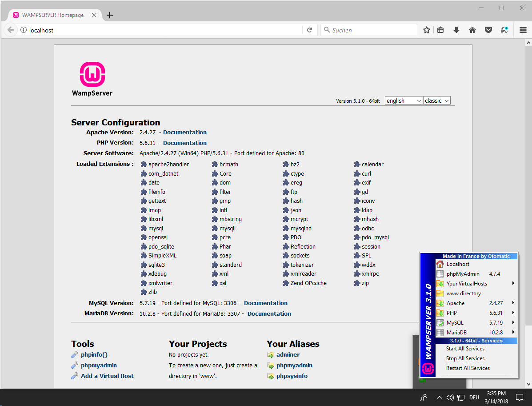
Task: Click the wrench icon next to phpinfo()
Action: tap(75, 355)
